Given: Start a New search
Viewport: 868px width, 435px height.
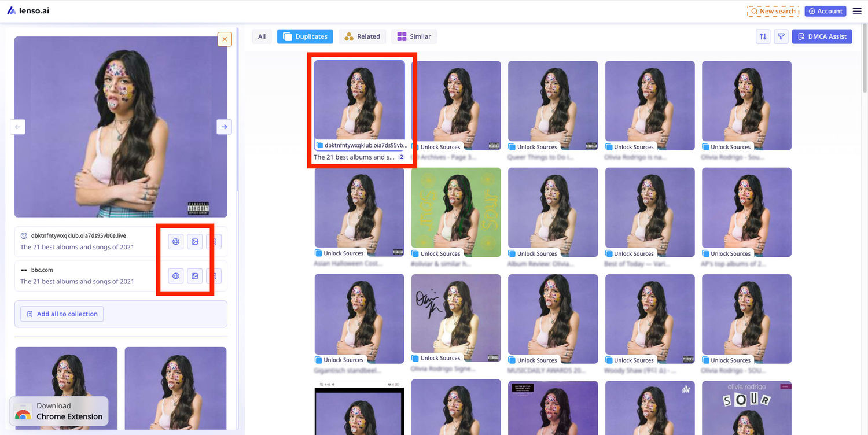Looking at the screenshot, I should [773, 11].
